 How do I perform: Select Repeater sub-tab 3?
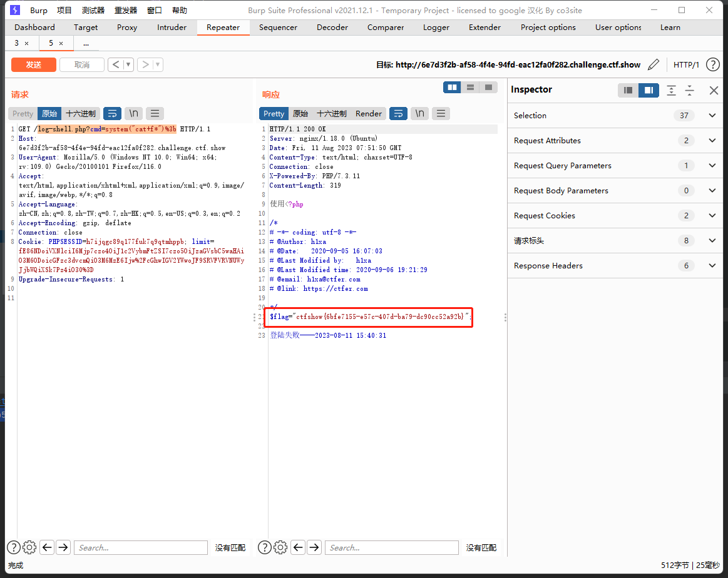(17, 43)
